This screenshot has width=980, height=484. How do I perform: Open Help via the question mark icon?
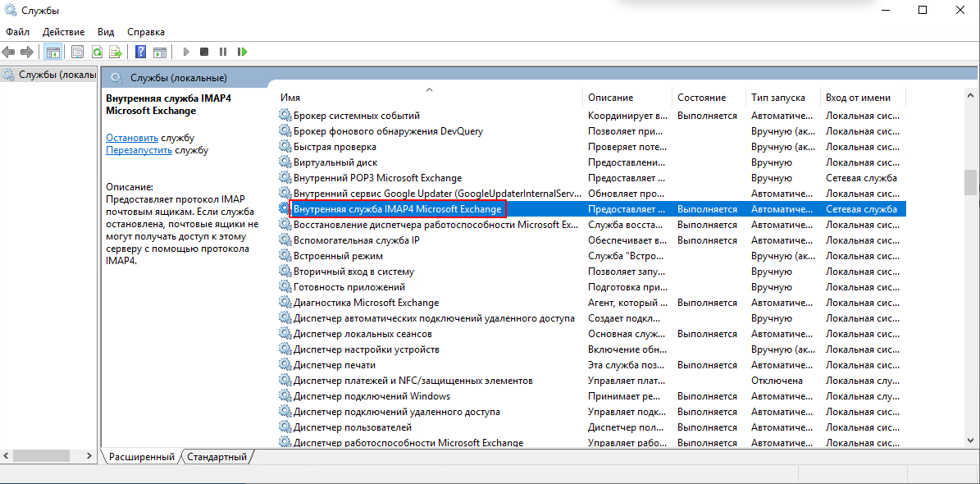tap(140, 51)
